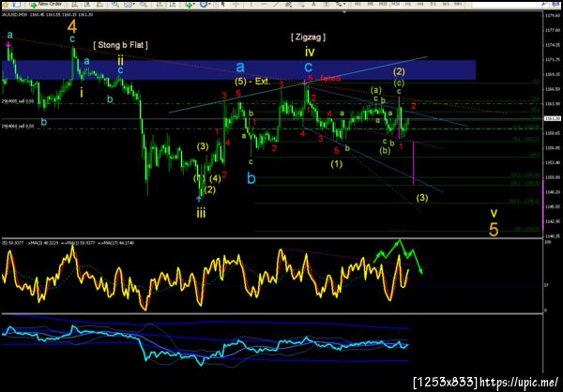
Task: Select the arrow cursor tool
Action: pos(223,5)
